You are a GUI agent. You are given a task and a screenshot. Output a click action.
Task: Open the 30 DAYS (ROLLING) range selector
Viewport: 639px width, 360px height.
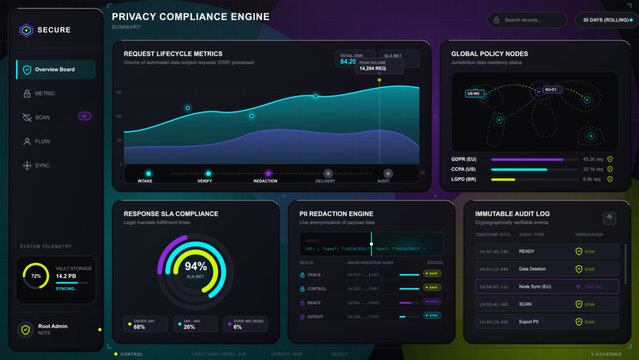click(607, 20)
